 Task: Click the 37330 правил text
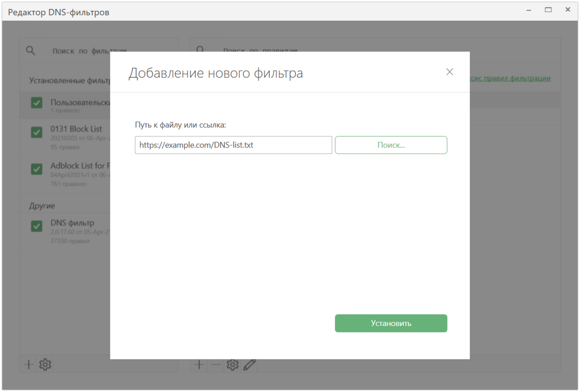[x=70, y=241]
